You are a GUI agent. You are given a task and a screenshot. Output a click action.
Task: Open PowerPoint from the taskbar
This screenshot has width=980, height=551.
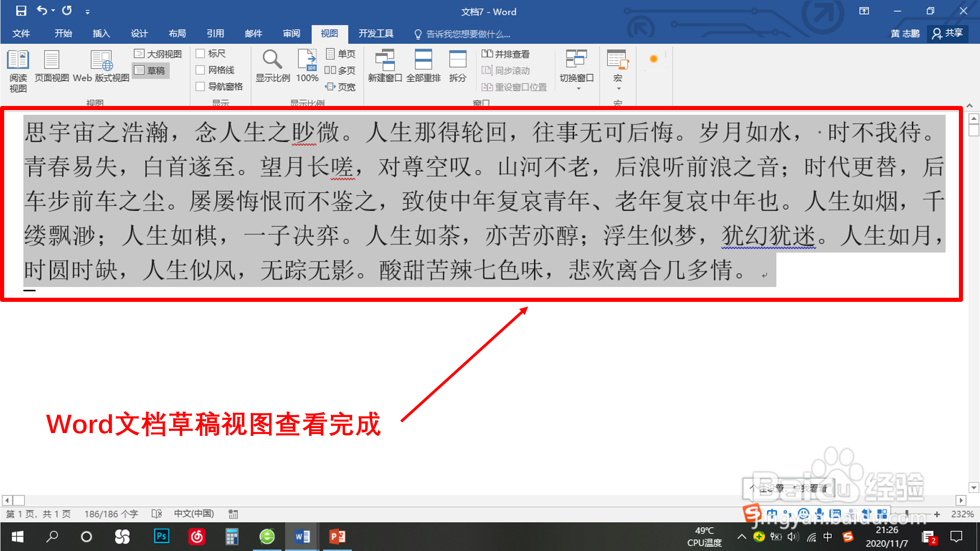pyautogui.click(x=337, y=536)
